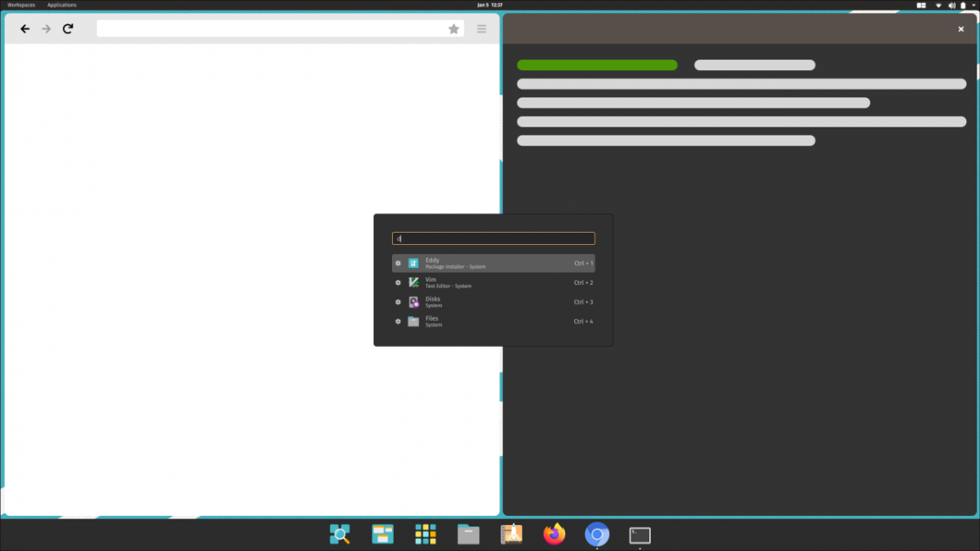Open the Workspaces menu
The image size is (980, 551).
pos(21,5)
